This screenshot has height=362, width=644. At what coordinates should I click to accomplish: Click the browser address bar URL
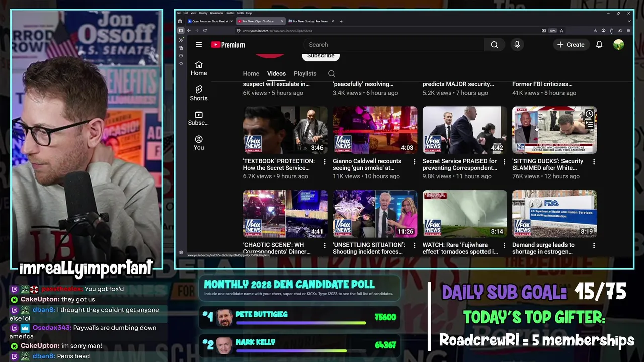coord(278,31)
